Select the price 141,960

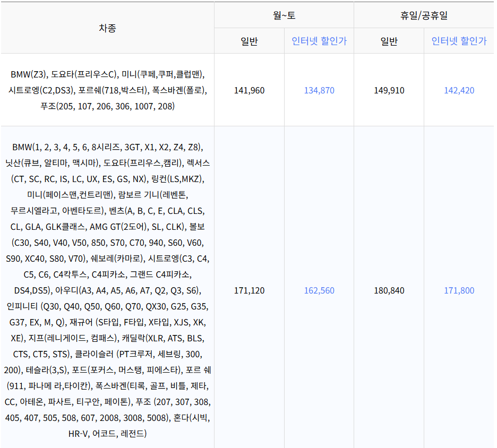click(248, 90)
